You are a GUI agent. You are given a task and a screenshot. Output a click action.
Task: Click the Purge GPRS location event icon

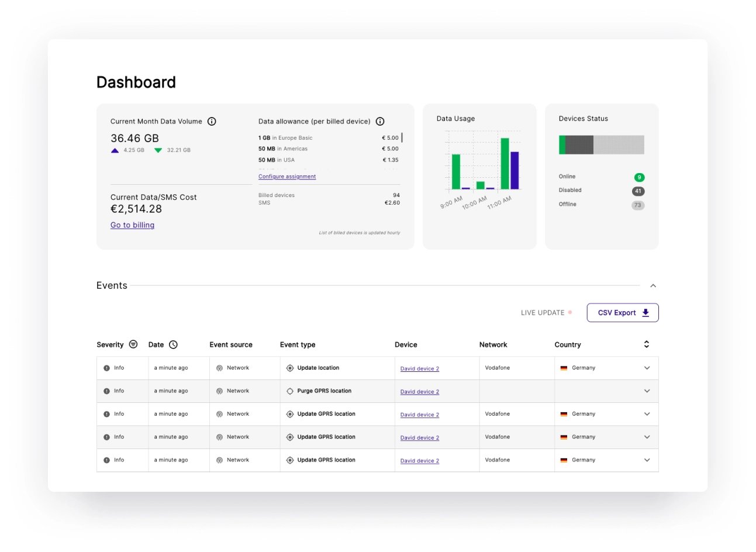coord(290,391)
